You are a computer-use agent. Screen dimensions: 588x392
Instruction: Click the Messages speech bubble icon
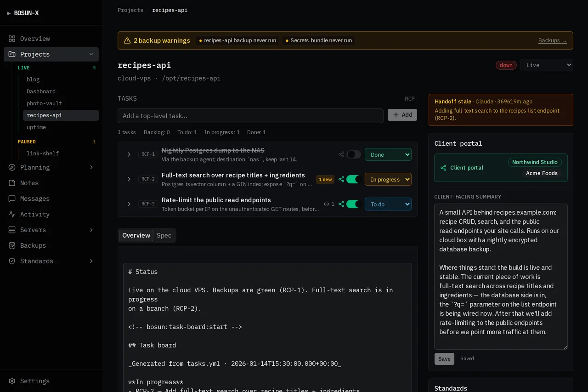click(x=12, y=199)
